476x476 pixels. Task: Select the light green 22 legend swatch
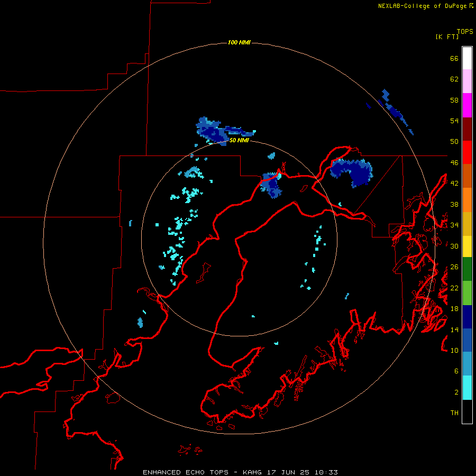point(467,293)
